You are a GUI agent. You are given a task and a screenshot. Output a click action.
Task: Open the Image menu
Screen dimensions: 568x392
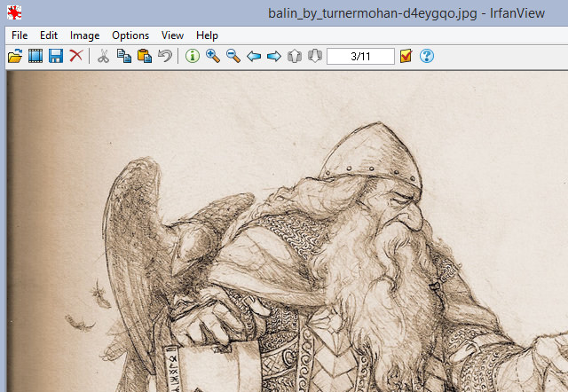click(85, 35)
